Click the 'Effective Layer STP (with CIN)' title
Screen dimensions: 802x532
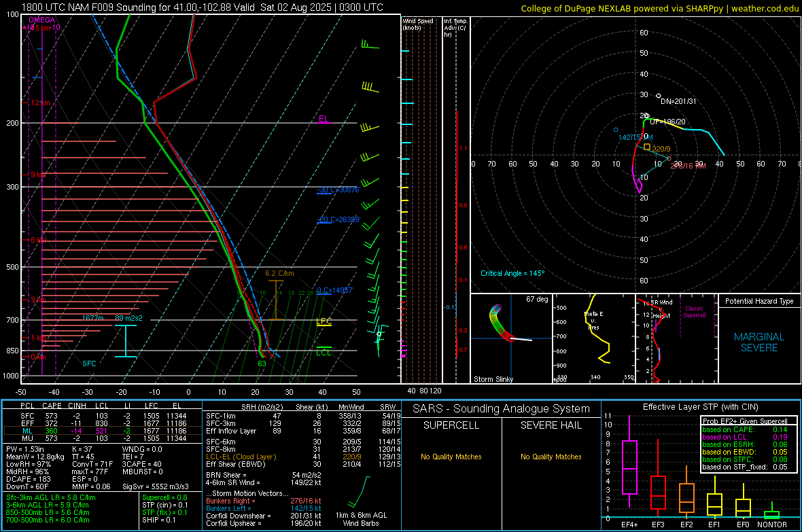click(700, 407)
